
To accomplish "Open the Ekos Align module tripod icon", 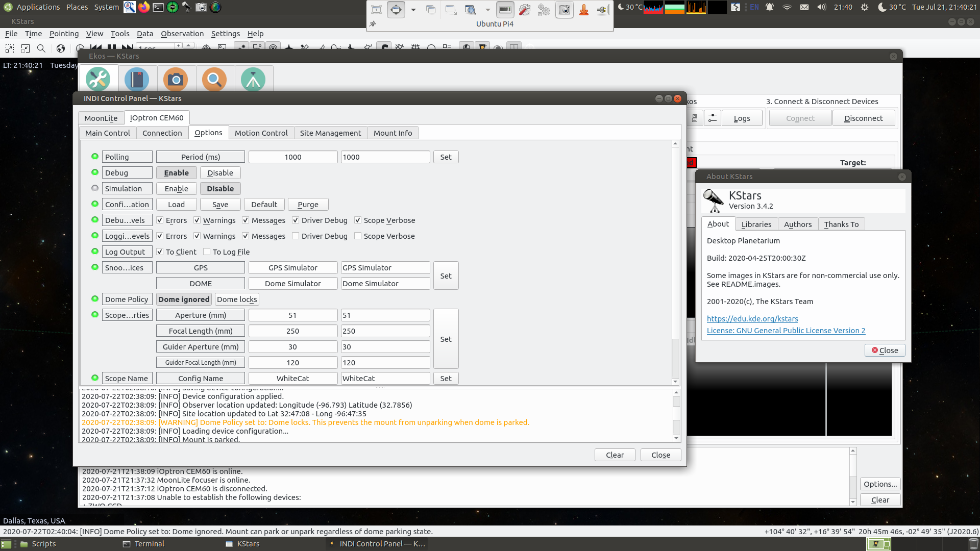I will click(253, 80).
